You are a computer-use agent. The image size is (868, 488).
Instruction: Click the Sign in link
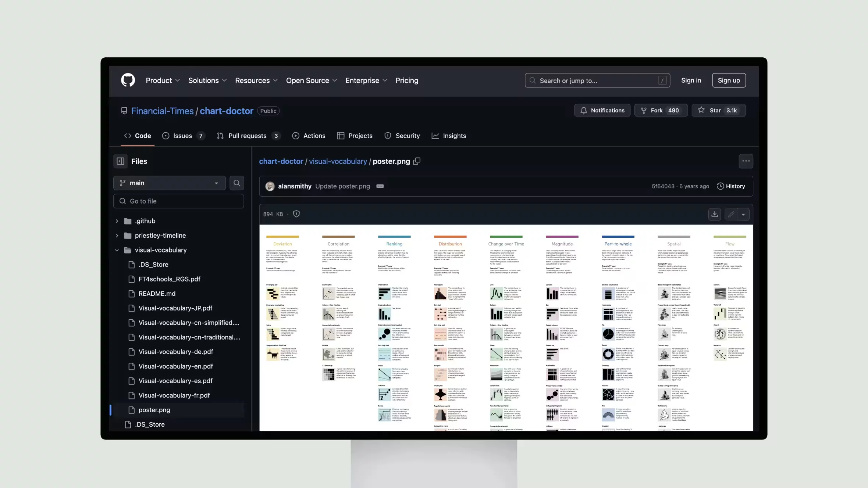coord(691,80)
